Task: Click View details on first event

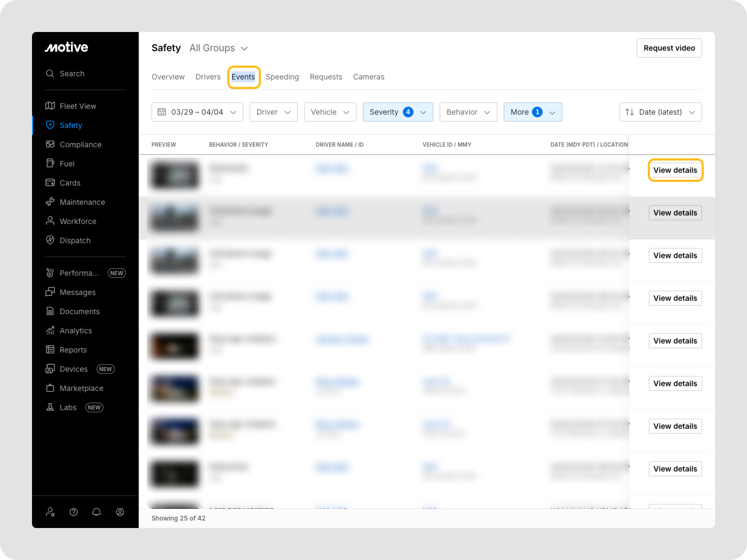Action: (x=675, y=170)
